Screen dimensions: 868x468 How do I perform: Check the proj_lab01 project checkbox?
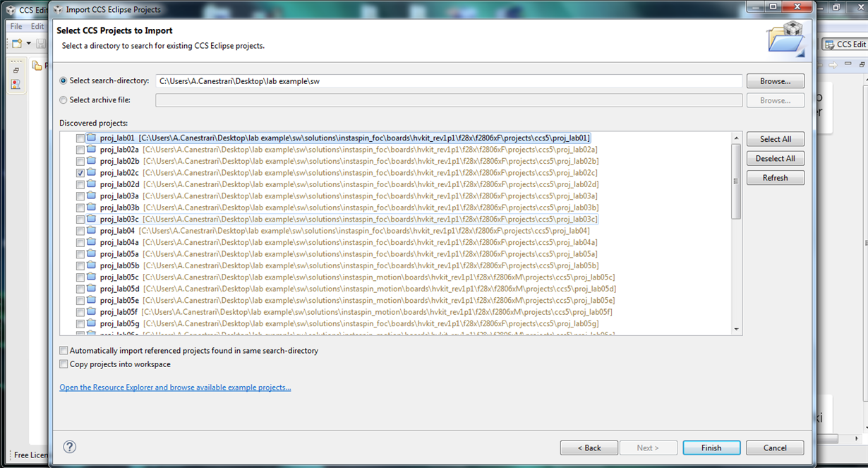click(80, 138)
